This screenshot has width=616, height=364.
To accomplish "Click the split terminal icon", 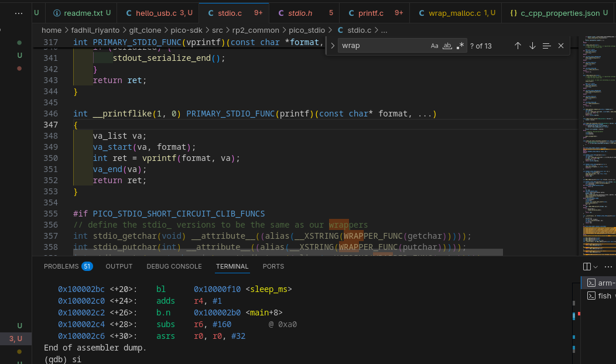I will pyautogui.click(x=587, y=266).
